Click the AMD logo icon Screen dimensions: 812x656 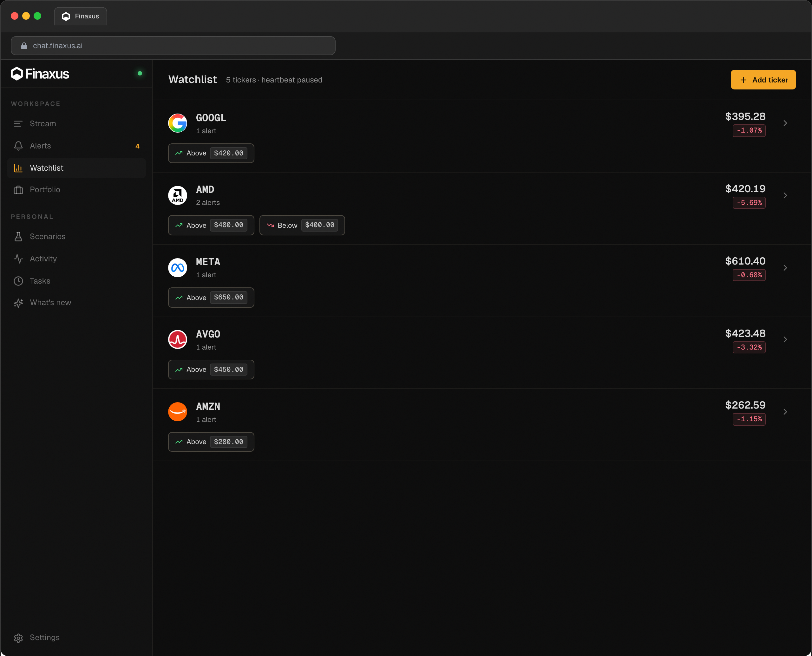(x=178, y=195)
